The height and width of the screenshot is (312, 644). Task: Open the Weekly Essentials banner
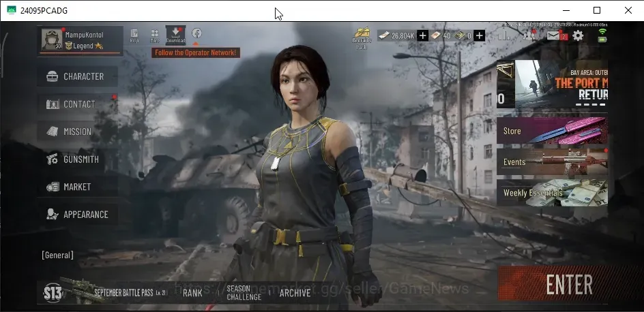[x=552, y=193]
